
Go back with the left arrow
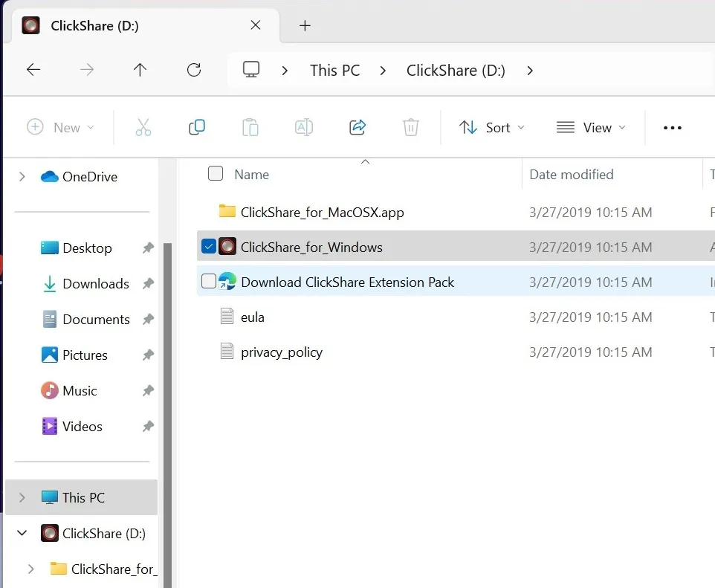click(x=33, y=70)
